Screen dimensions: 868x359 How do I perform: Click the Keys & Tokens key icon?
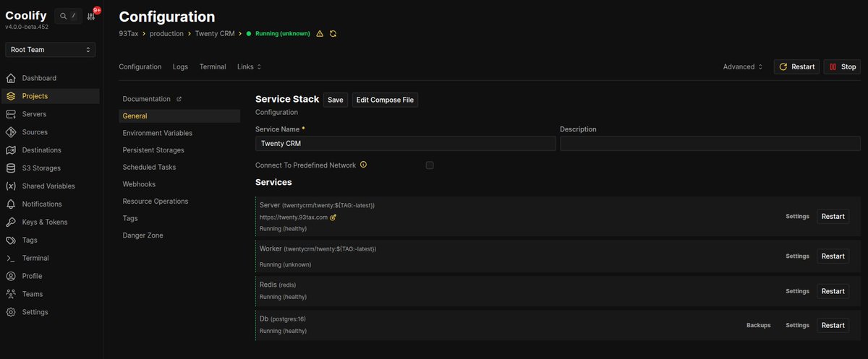point(10,222)
